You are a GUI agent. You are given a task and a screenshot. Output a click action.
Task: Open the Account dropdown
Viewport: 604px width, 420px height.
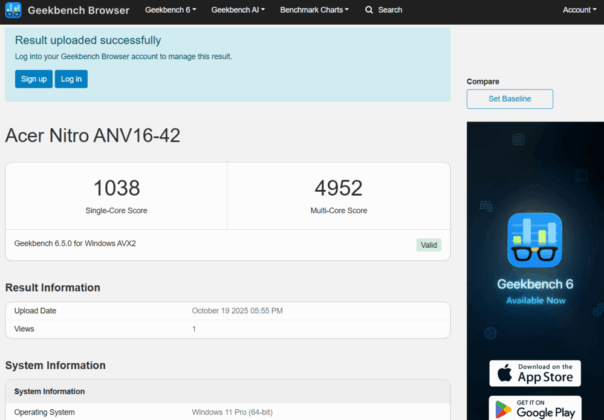coord(579,10)
